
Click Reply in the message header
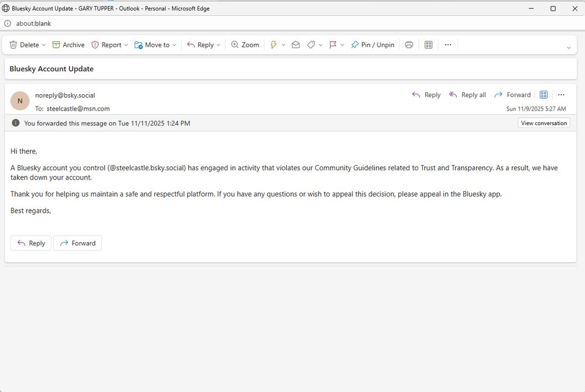click(426, 95)
